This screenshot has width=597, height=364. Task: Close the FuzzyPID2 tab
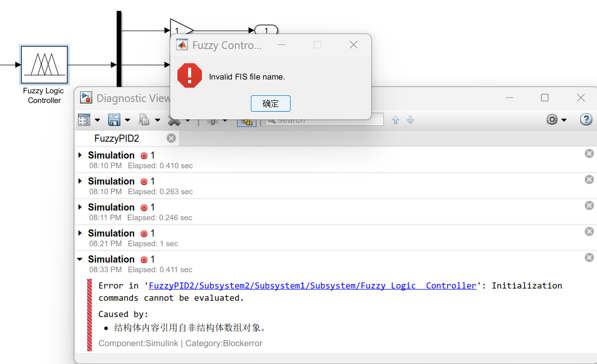171,138
